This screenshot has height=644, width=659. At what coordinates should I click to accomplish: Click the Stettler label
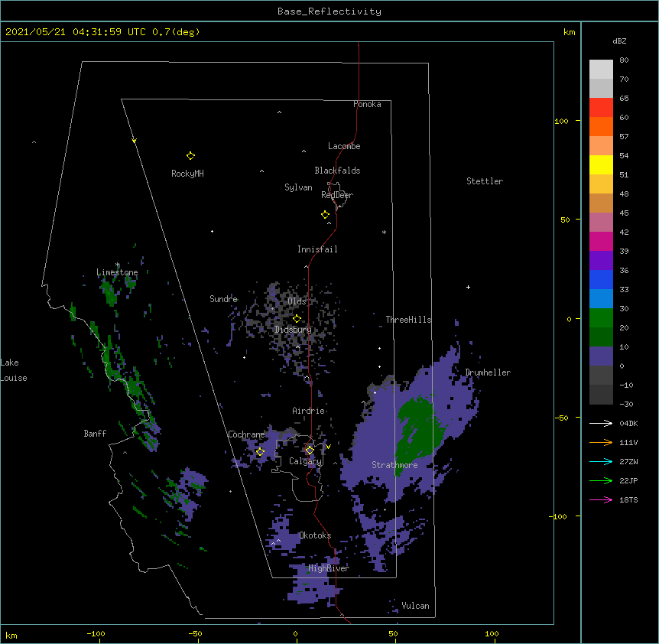485,181
